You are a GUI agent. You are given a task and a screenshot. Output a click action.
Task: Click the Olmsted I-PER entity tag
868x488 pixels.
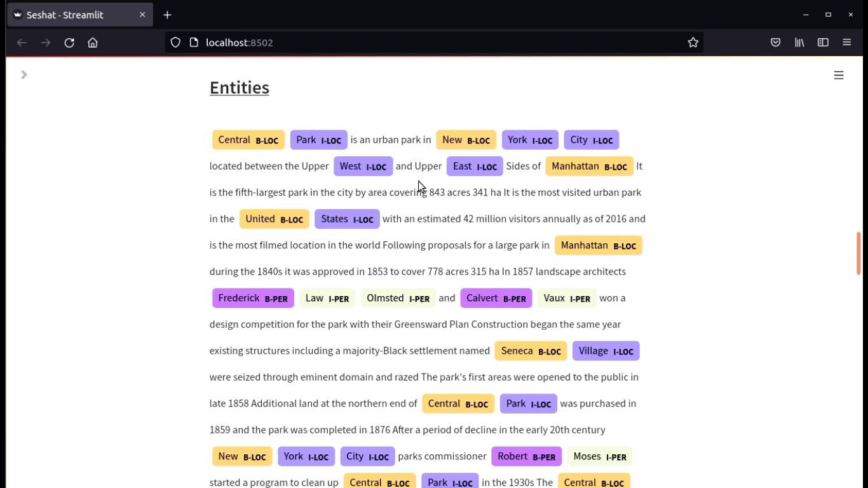click(398, 298)
